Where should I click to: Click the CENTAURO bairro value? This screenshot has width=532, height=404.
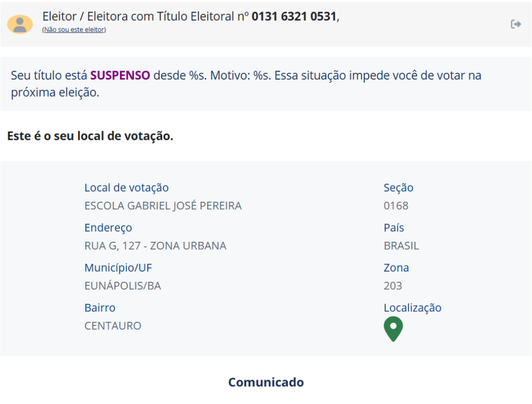113,326
